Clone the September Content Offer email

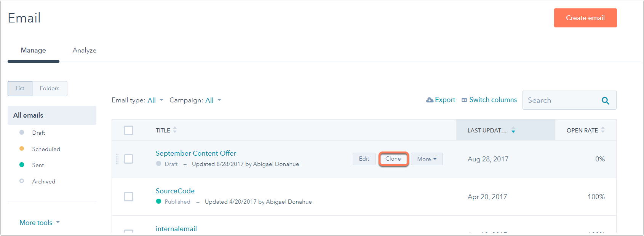pos(393,159)
